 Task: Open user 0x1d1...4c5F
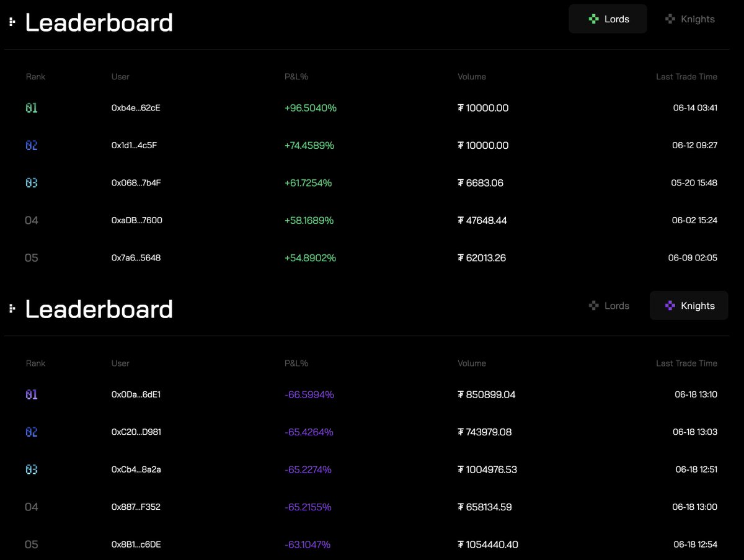coord(135,145)
